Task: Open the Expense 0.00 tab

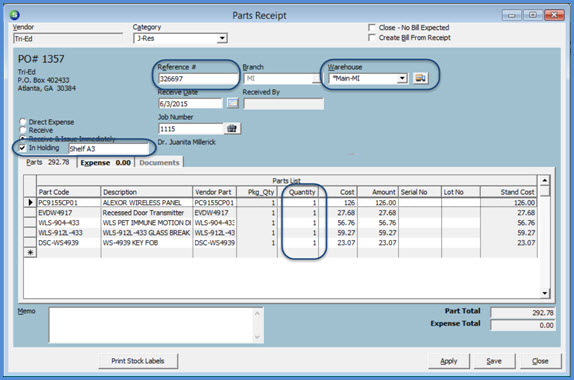Action: 105,163
